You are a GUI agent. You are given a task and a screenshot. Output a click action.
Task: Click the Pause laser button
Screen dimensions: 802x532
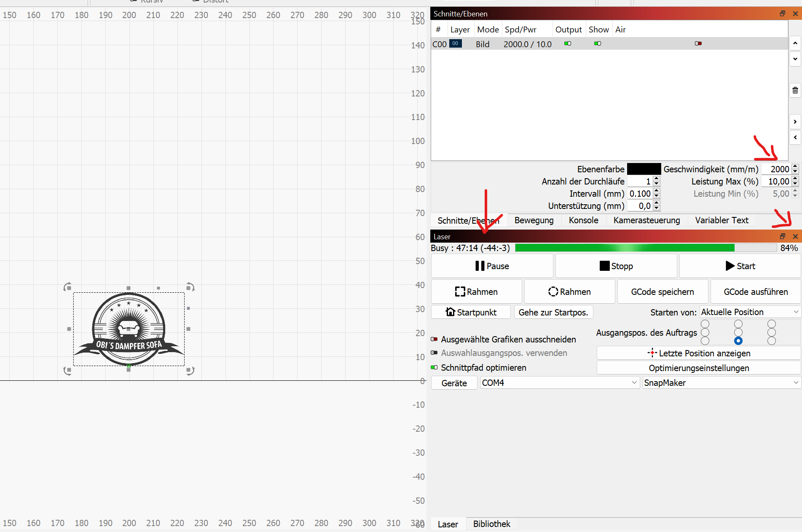click(492, 266)
